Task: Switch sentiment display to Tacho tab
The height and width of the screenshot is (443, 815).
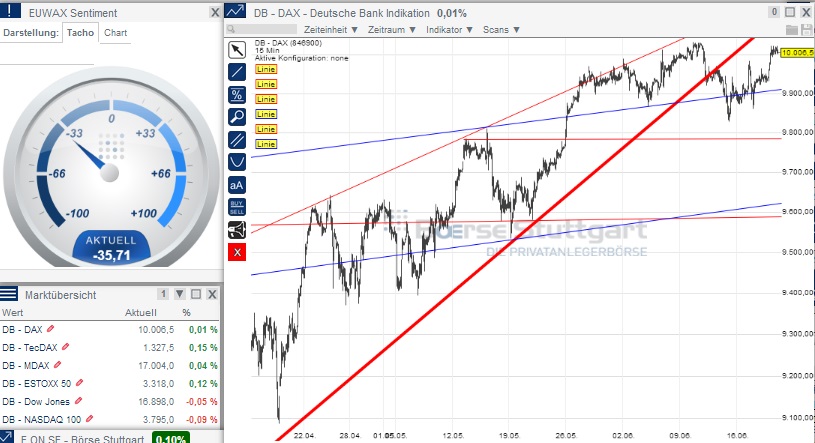Action: tap(80, 33)
